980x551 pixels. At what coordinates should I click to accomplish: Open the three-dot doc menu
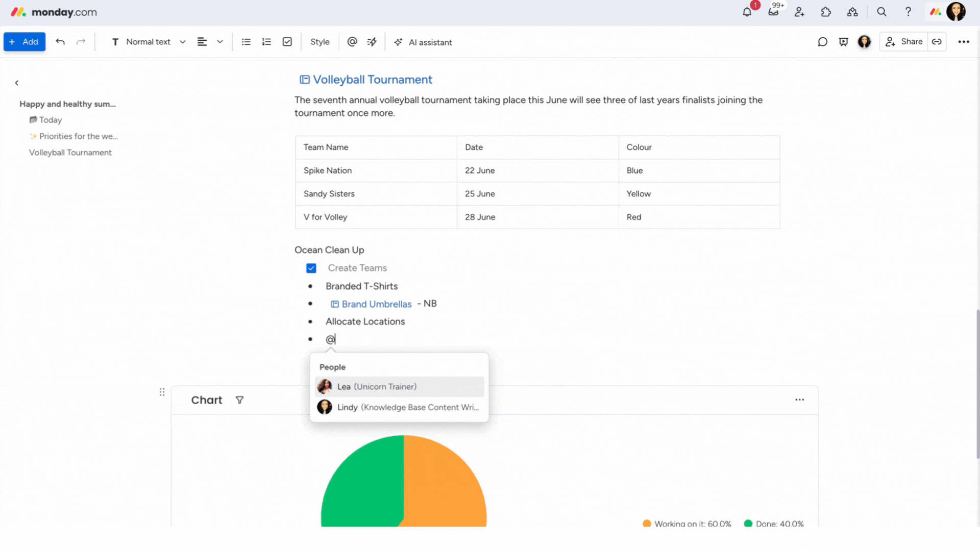pos(964,42)
